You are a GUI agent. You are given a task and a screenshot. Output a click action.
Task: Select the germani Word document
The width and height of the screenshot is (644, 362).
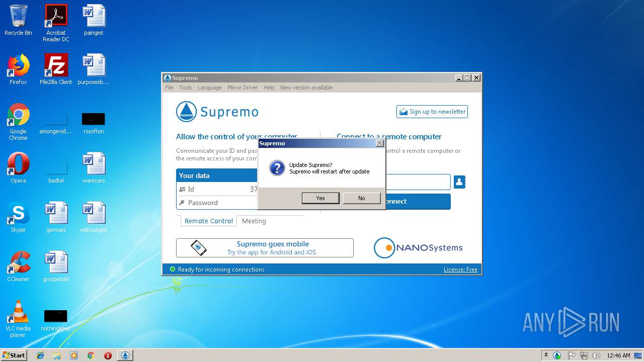[56, 217]
